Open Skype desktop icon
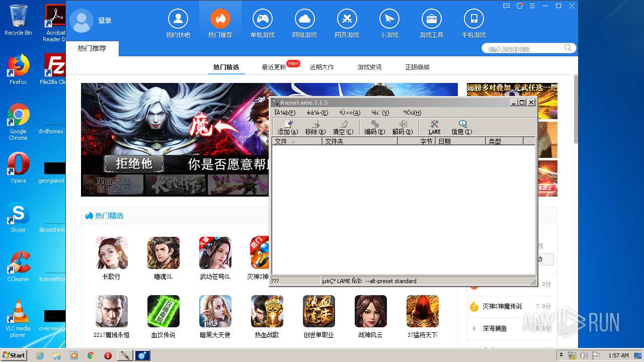 [18, 217]
